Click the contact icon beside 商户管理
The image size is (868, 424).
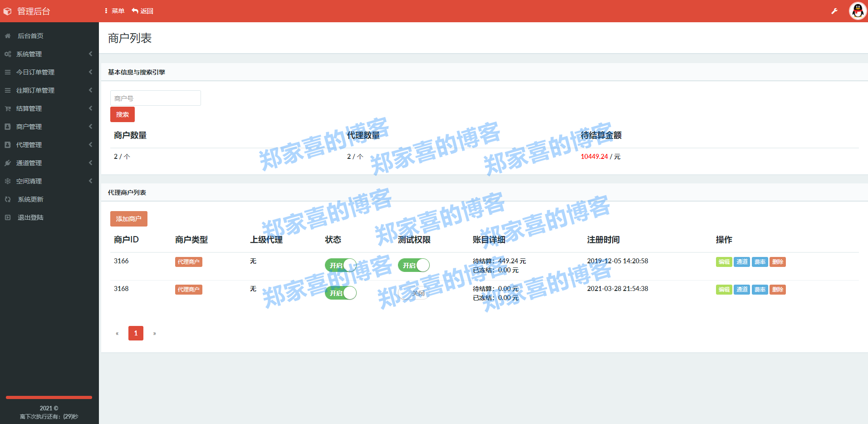coord(8,127)
